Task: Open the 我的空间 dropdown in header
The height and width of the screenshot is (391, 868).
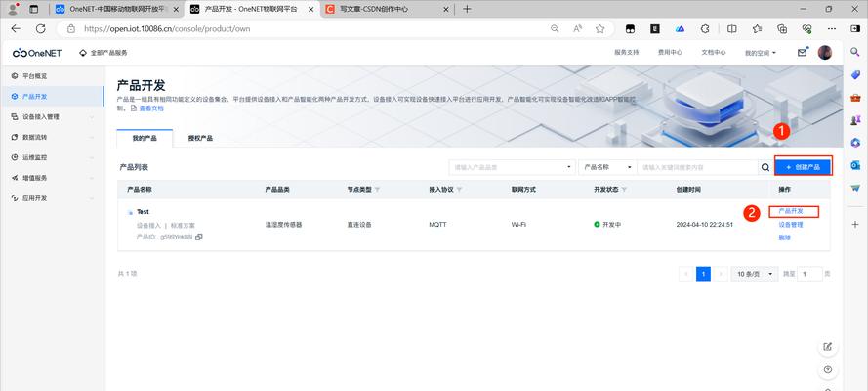Action: point(761,53)
